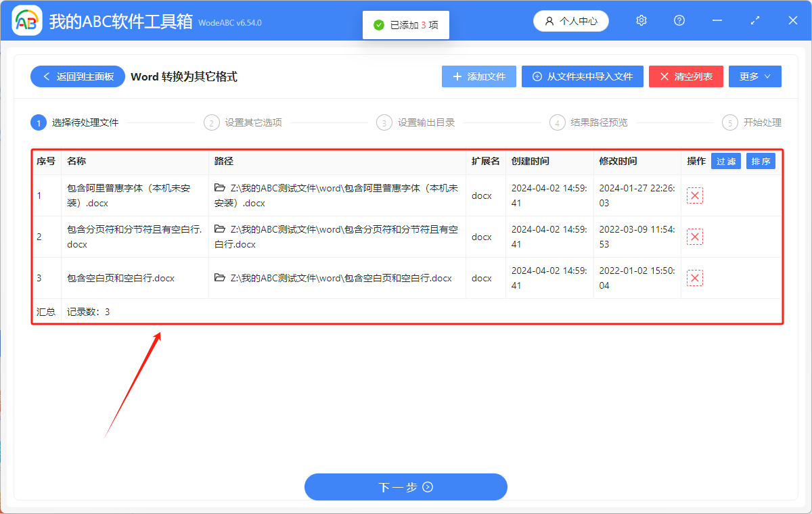The width and height of the screenshot is (812, 514).
Task: Import files via 从文件夹中导入文件
Action: click(x=582, y=76)
